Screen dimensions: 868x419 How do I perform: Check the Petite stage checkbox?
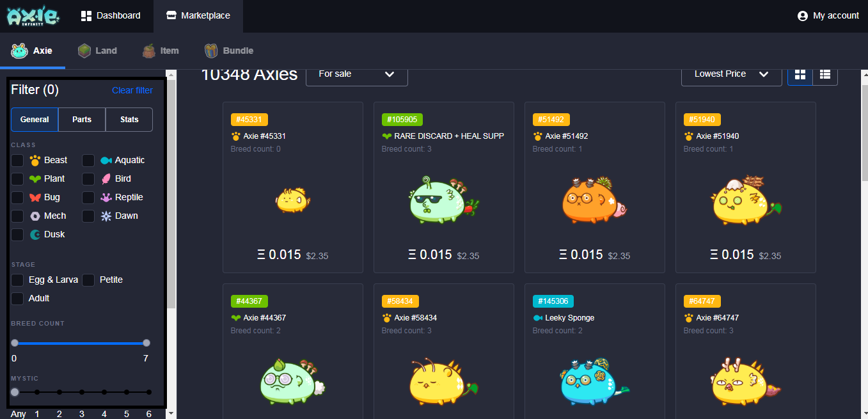click(x=88, y=280)
